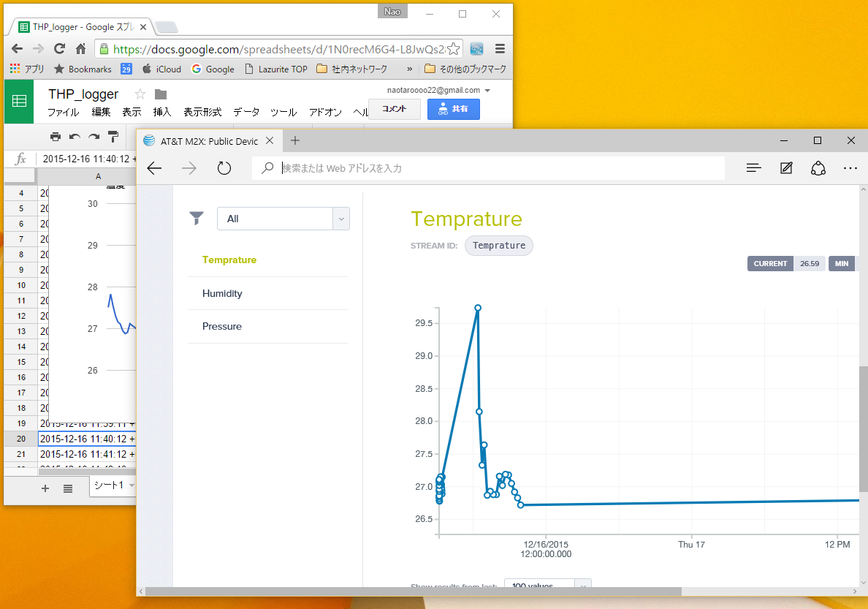Move THP_logger using the folder icon
The height and width of the screenshot is (609, 868).
click(161, 94)
